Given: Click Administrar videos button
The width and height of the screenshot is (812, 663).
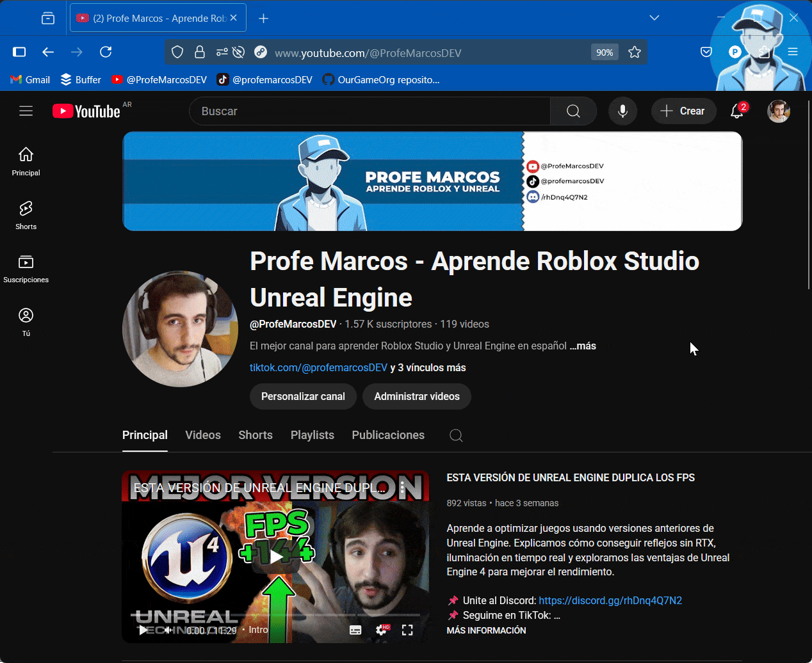Looking at the screenshot, I should point(417,397).
